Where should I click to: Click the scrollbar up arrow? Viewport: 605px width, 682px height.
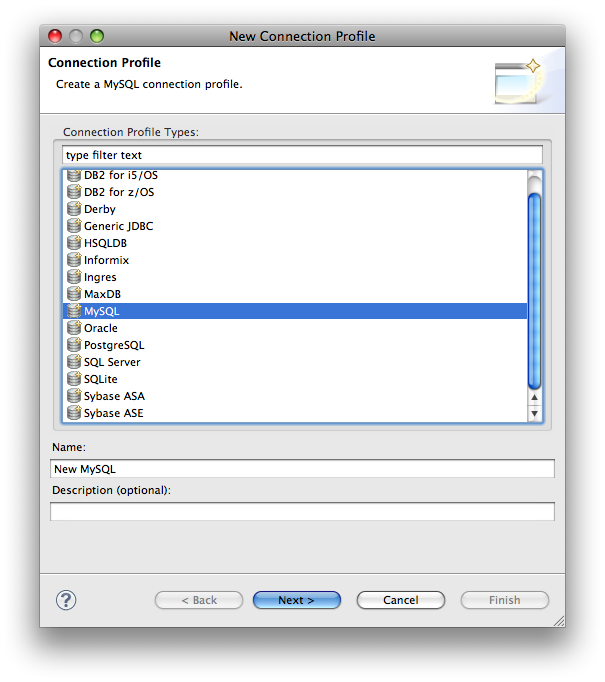pos(535,397)
